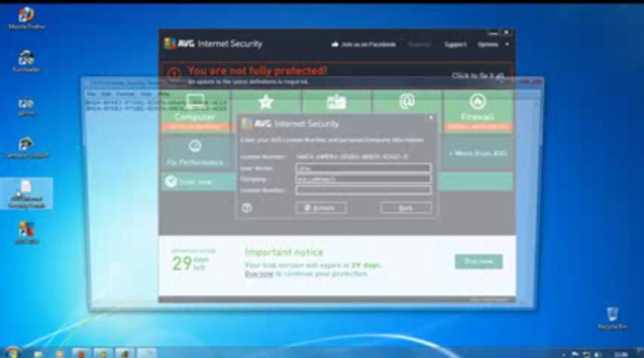Expand the Options dropdown arrow

pos(507,44)
